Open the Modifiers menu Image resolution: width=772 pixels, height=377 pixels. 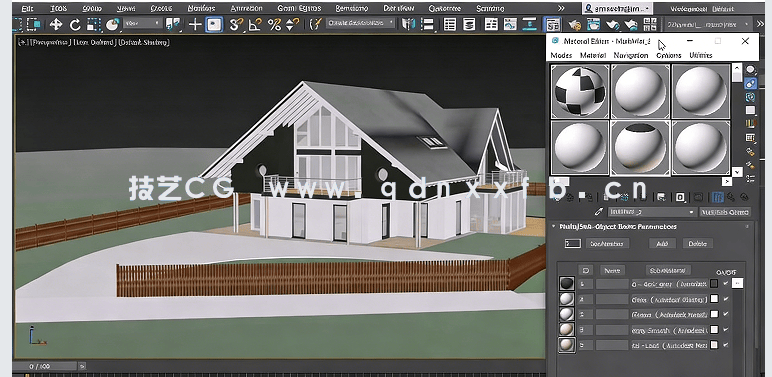click(201, 8)
